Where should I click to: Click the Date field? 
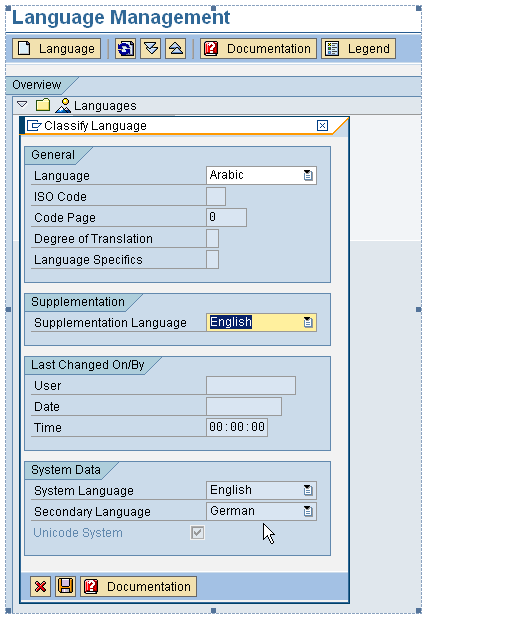pos(244,406)
